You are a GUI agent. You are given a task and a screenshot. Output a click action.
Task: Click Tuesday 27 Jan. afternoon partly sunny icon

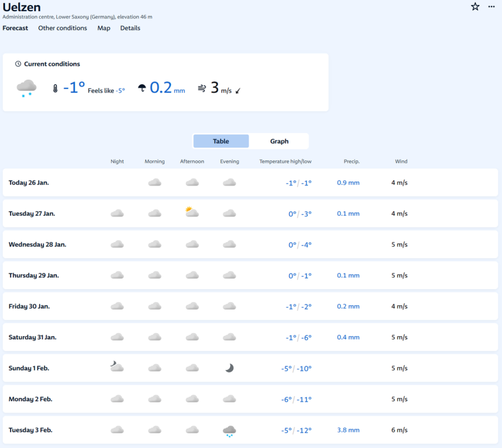click(x=192, y=212)
